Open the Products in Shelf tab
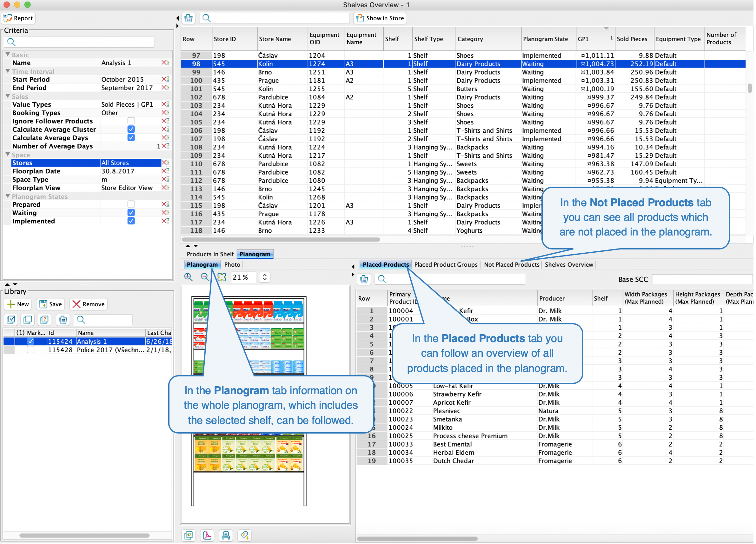 pyautogui.click(x=210, y=255)
